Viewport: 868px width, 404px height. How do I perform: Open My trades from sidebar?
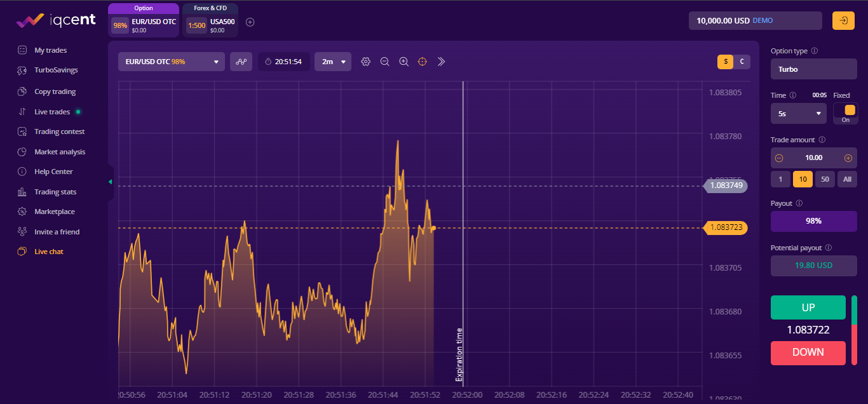tap(50, 50)
